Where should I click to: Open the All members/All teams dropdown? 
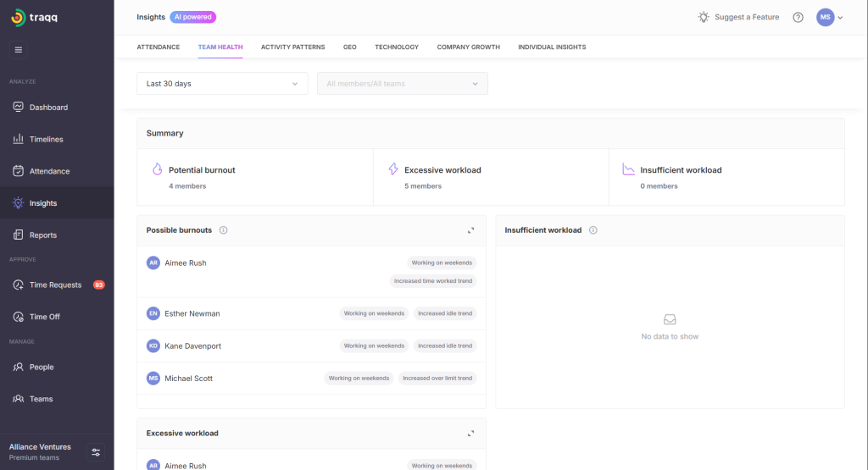point(402,84)
